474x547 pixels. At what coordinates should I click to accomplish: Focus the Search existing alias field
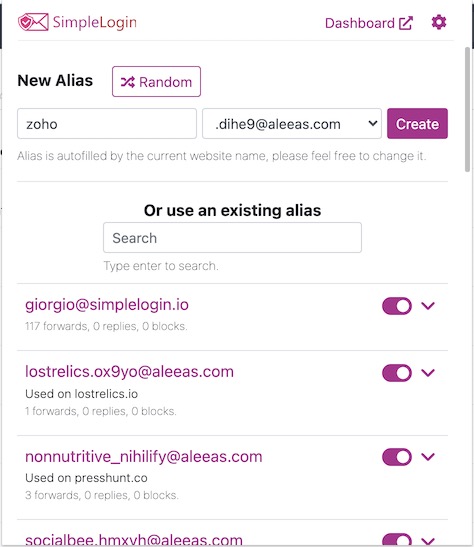pos(232,238)
